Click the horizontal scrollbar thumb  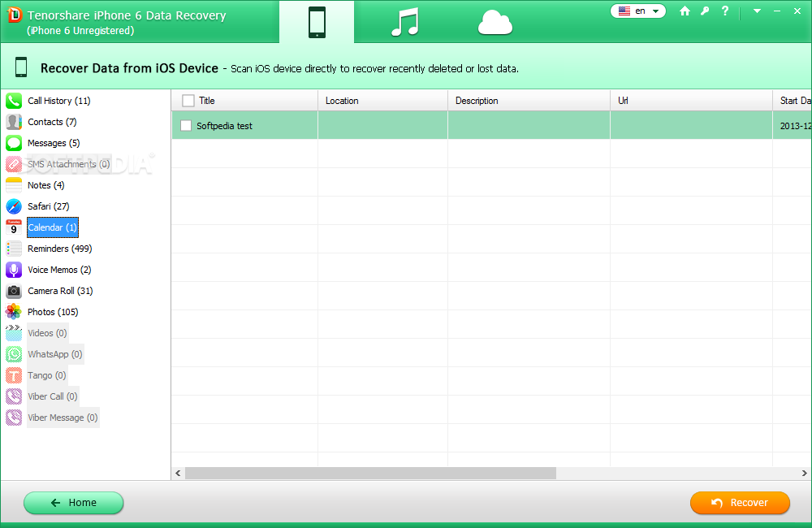click(x=371, y=473)
